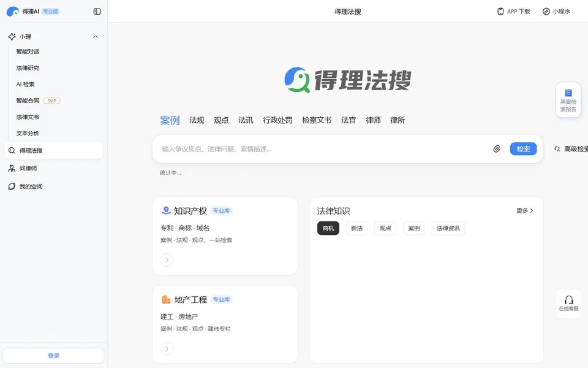Viewport: 588px width, 368px height.
Task: Switch to the 观点 search tab
Action: 221,120
